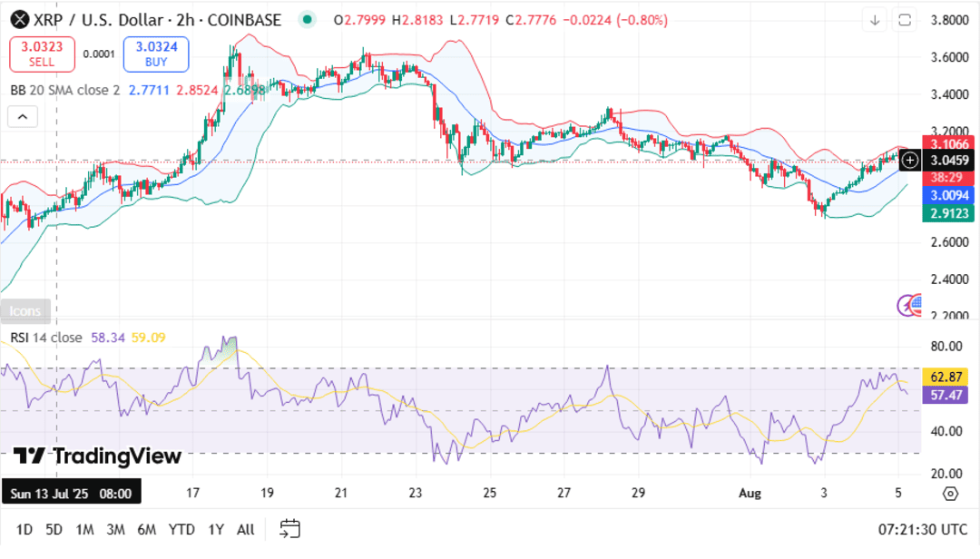Open the go-to-date calendar icon
Image resolution: width=980 pixels, height=559 pixels.
click(289, 529)
